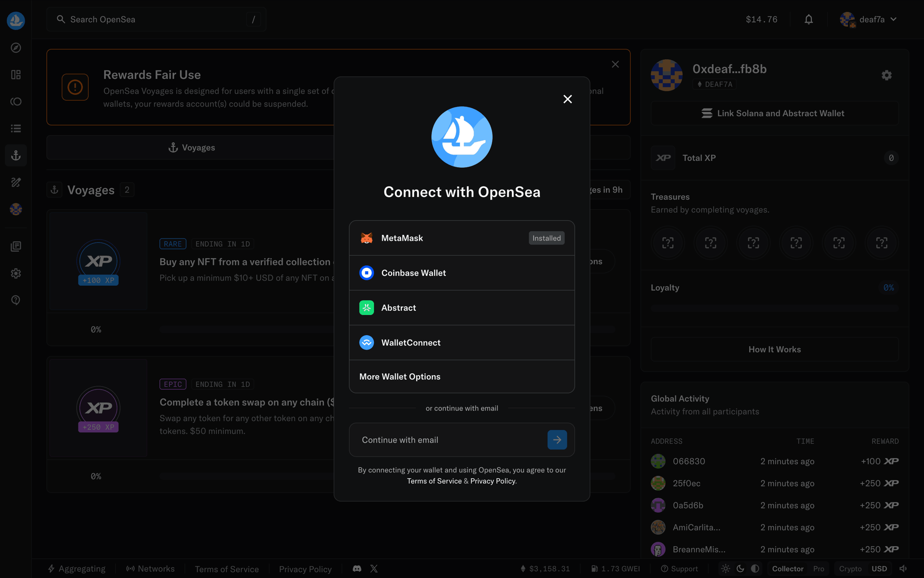The height and width of the screenshot is (578, 924).
Task: Open the Resources document icon in sidebar
Action: (x=16, y=247)
